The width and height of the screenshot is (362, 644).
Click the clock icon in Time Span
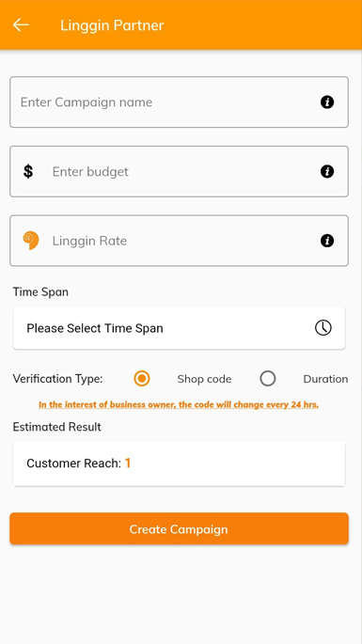(x=323, y=328)
